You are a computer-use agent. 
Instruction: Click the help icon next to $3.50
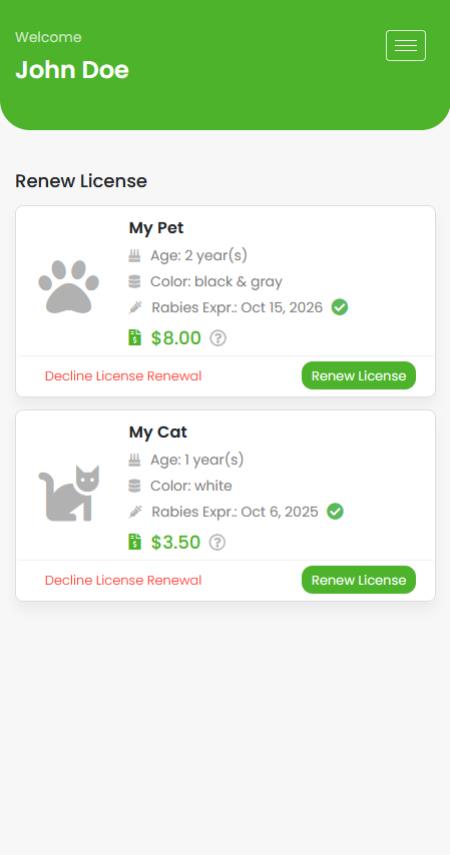pyautogui.click(x=217, y=543)
